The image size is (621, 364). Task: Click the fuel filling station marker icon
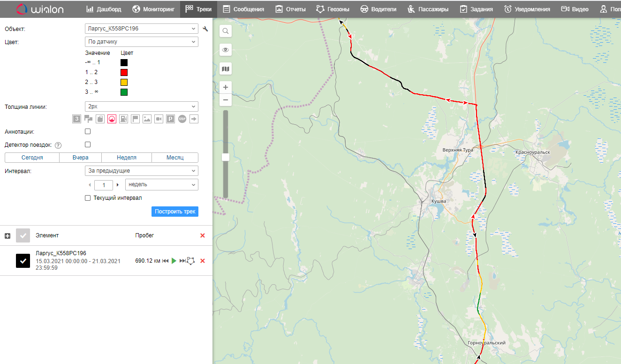coord(123,119)
